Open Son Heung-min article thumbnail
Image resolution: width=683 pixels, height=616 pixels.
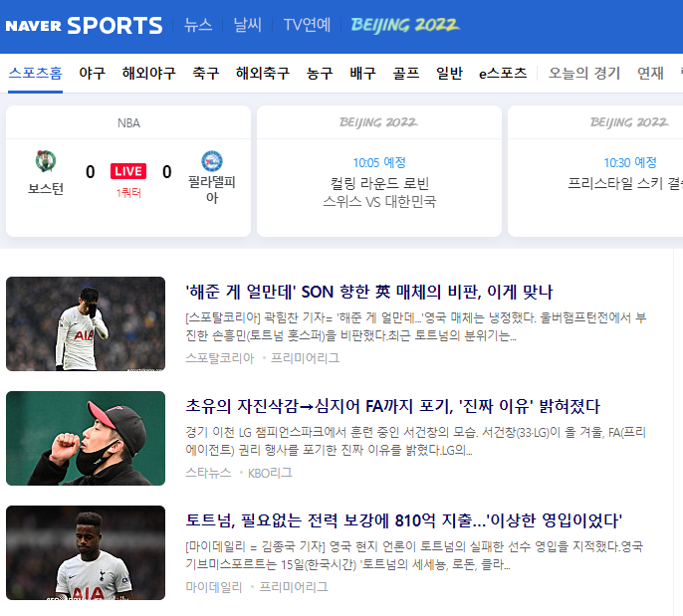pyautogui.click(x=86, y=323)
